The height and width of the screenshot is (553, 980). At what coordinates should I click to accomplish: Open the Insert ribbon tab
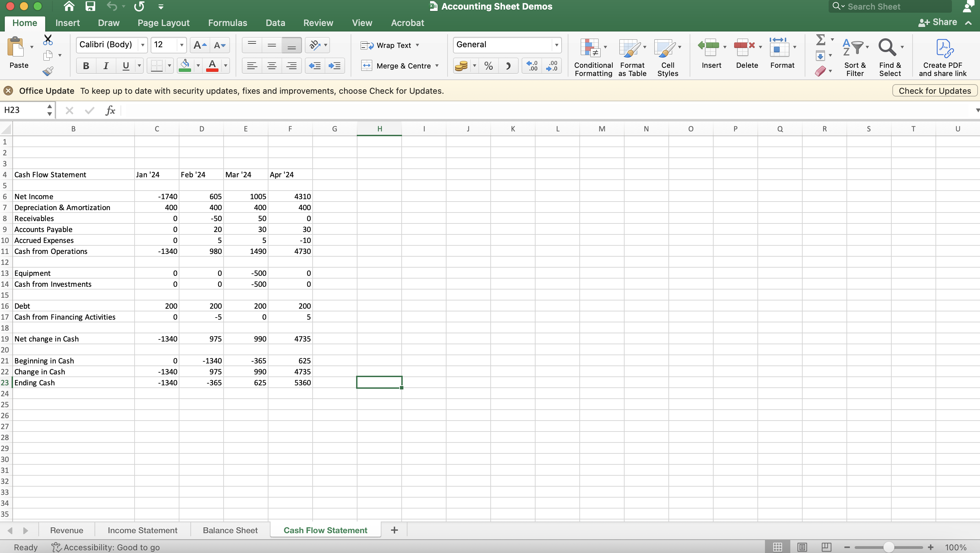[67, 23]
